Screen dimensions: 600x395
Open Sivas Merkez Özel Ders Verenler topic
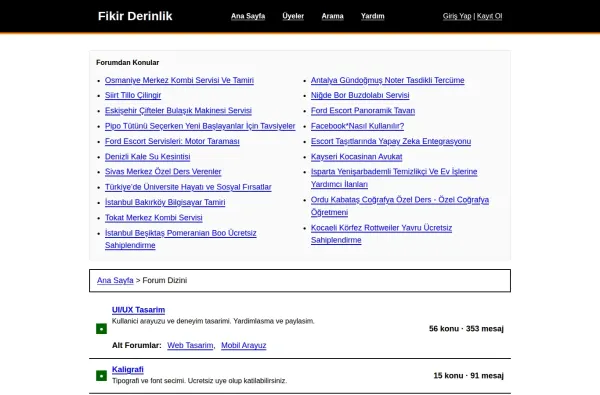pos(163,171)
